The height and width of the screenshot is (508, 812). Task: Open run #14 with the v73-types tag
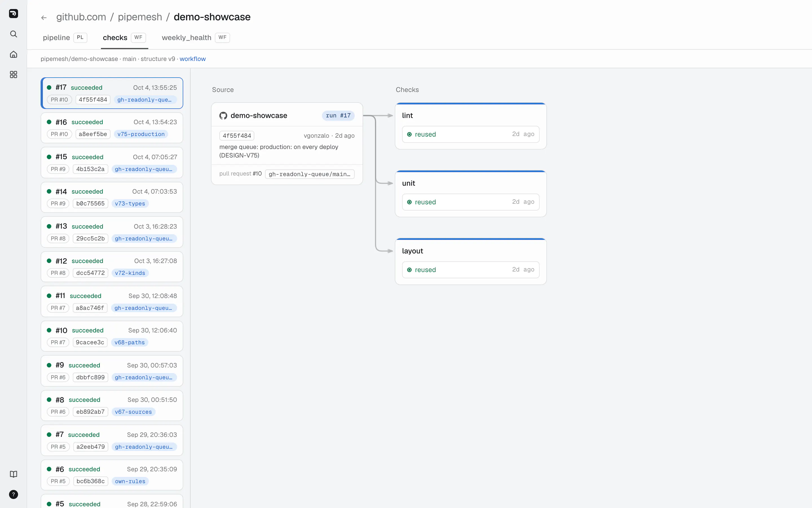pyautogui.click(x=112, y=197)
